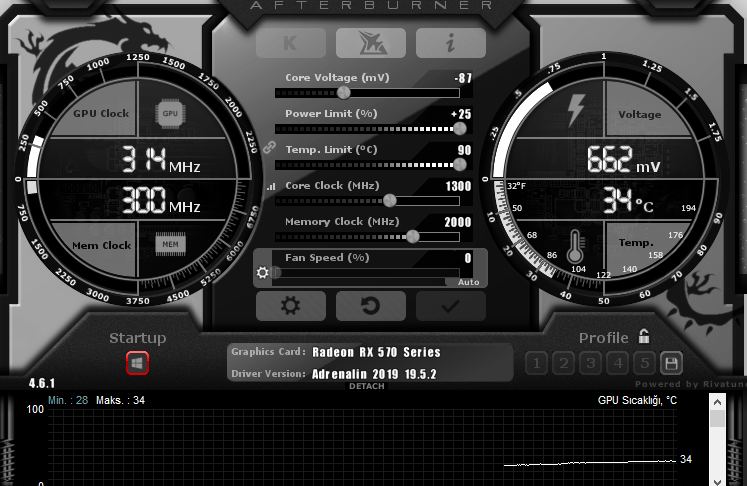Open the core clock curve editor icon
This screenshot has width=747, height=486.
(271, 187)
